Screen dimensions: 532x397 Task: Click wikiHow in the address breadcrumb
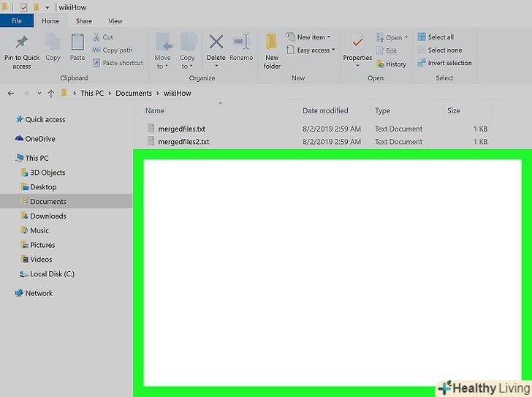click(x=178, y=93)
